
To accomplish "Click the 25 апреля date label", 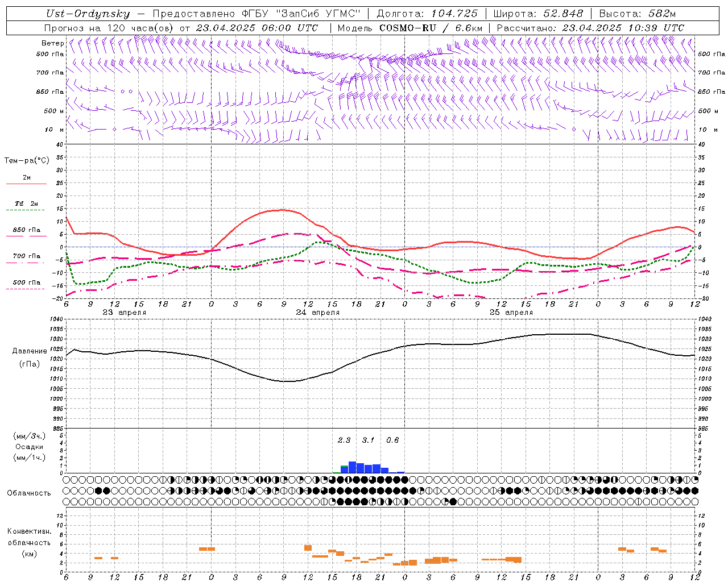I will tap(511, 313).
